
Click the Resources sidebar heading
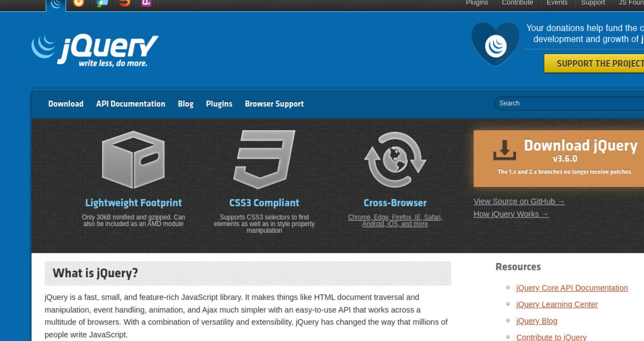pos(518,267)
